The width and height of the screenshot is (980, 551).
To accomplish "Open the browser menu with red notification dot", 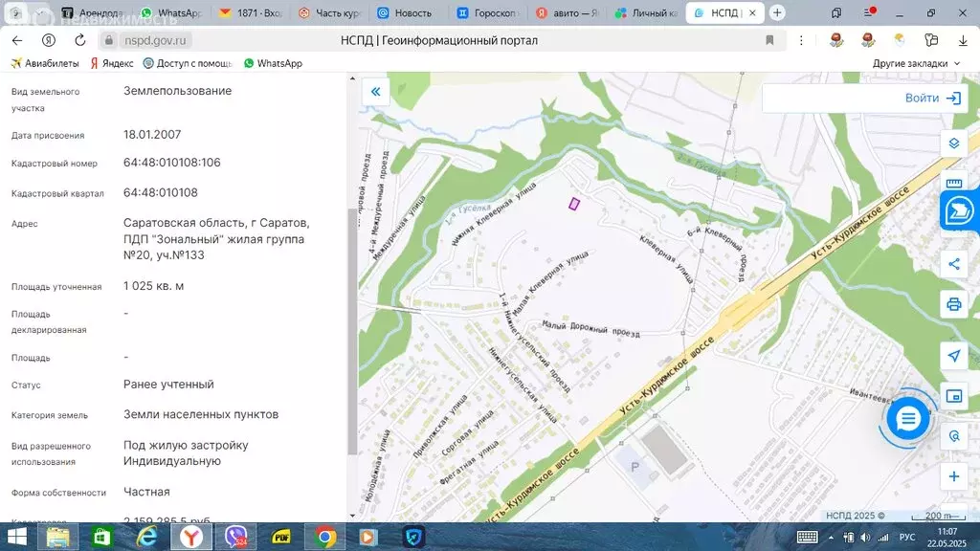I will pos(869,12).
